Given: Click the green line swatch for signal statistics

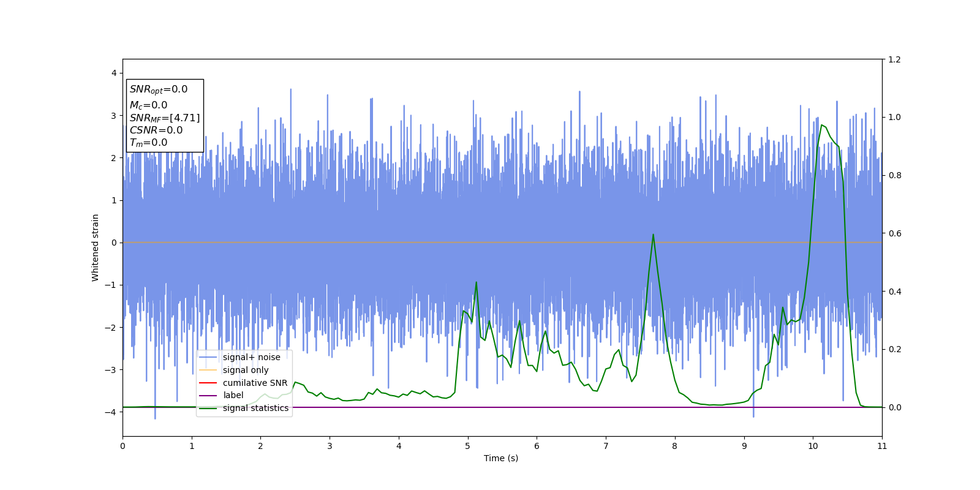Looking at the screenshot, I should [208, 408].
